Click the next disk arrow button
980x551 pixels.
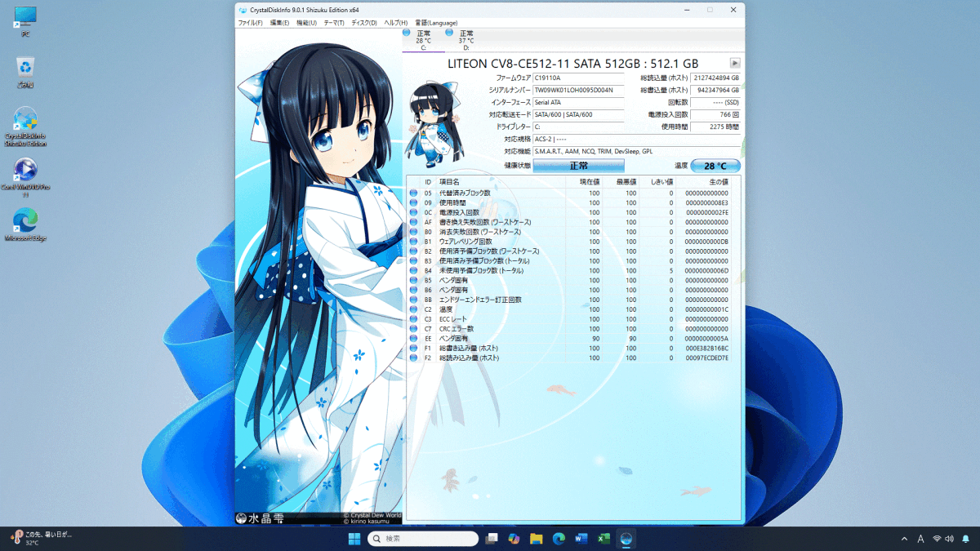pos(734,63)
